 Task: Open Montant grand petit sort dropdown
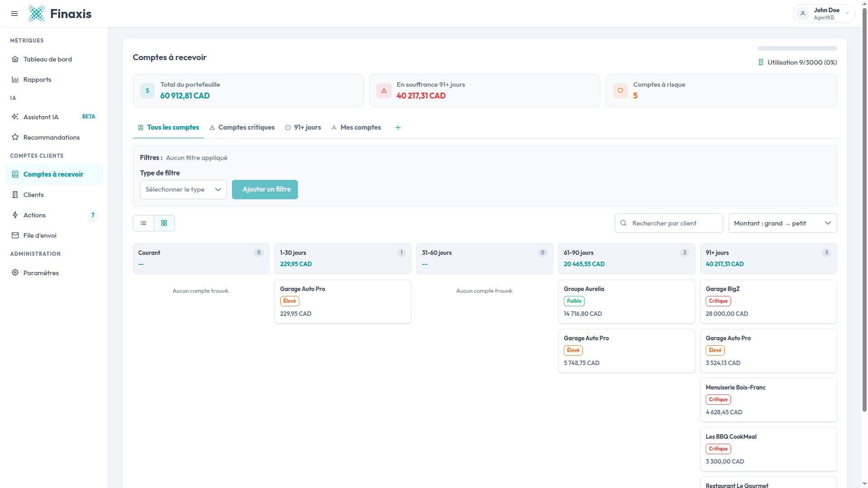click(x=783, y=223)
